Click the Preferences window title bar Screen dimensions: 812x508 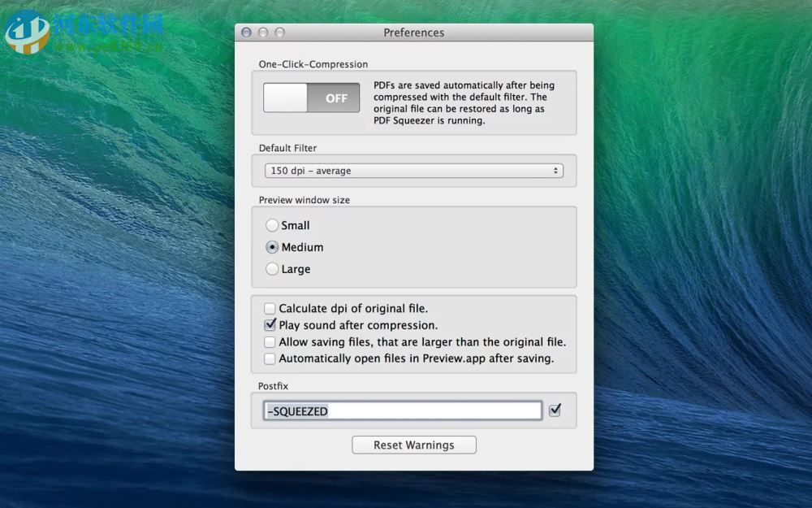click(414, 33)
